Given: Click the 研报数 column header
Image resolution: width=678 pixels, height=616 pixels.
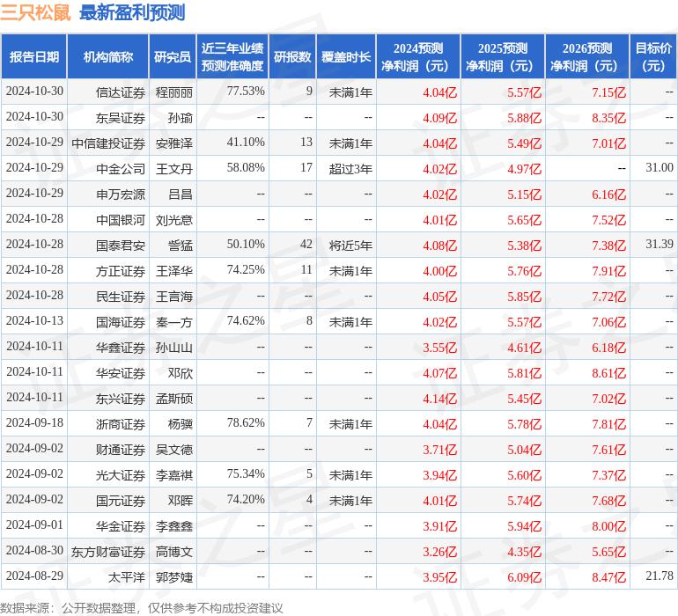Looking at the screenshot, I should pyautogui.click(x=292, y=56).
